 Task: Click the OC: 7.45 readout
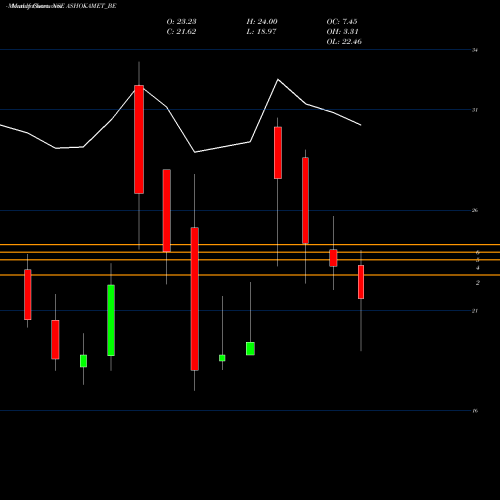pos(342,22)
